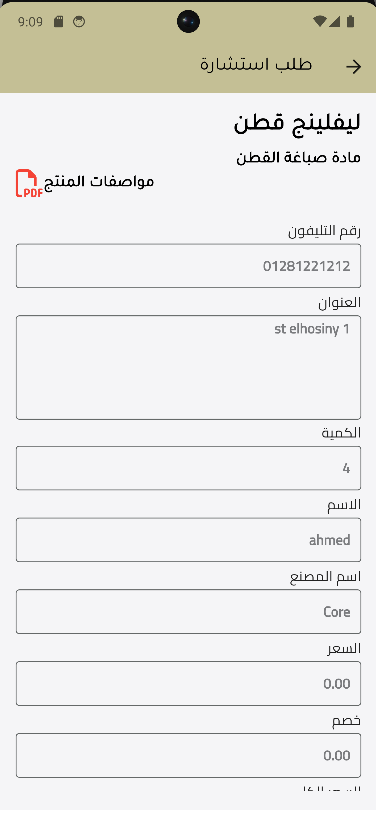
Task: Open the red PDF file icon
Action: coord(29,183)
